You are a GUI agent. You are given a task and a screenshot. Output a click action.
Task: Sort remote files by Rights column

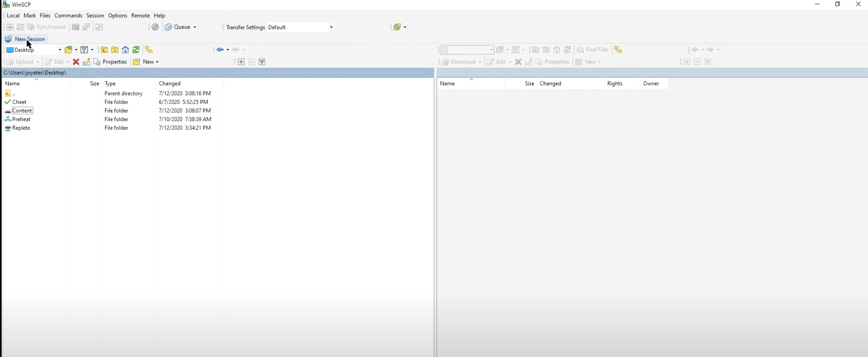[622, 84]
